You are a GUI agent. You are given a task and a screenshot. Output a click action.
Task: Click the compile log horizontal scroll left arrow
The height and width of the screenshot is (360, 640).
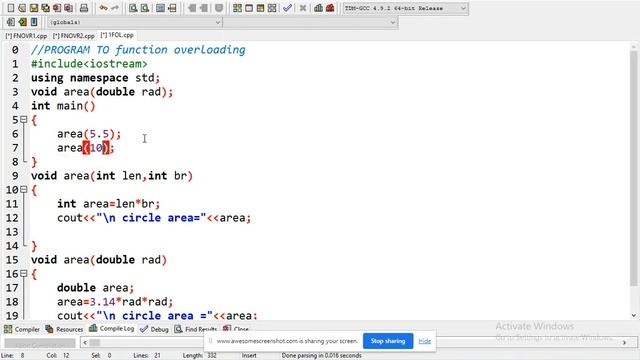(x=85, y=342)
